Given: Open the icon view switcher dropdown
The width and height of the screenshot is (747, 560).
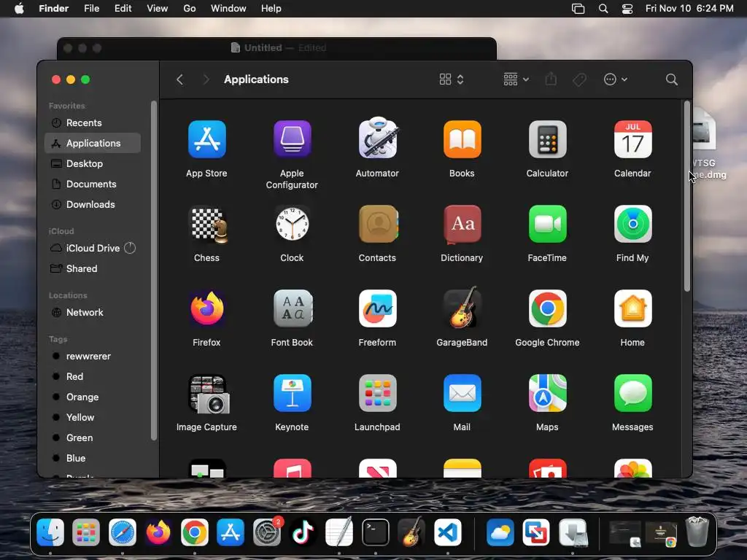Looking at the screenshot, I should coord(451,79).
